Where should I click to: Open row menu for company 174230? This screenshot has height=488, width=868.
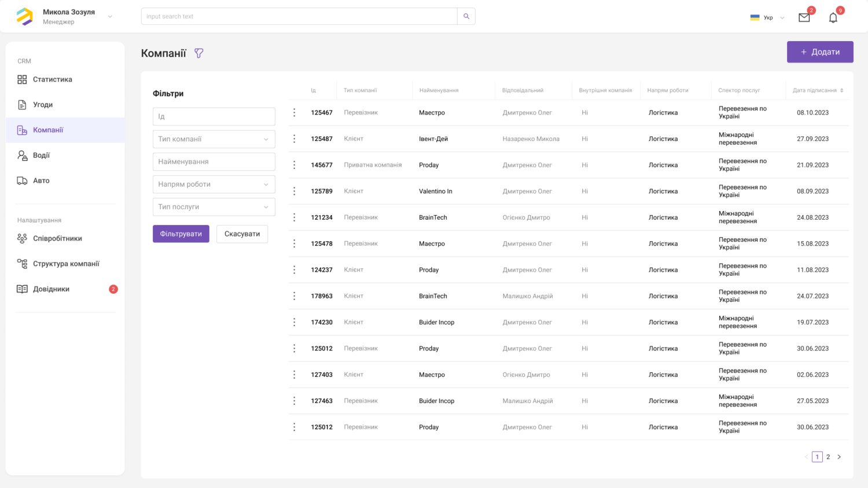tap(295, 322)
